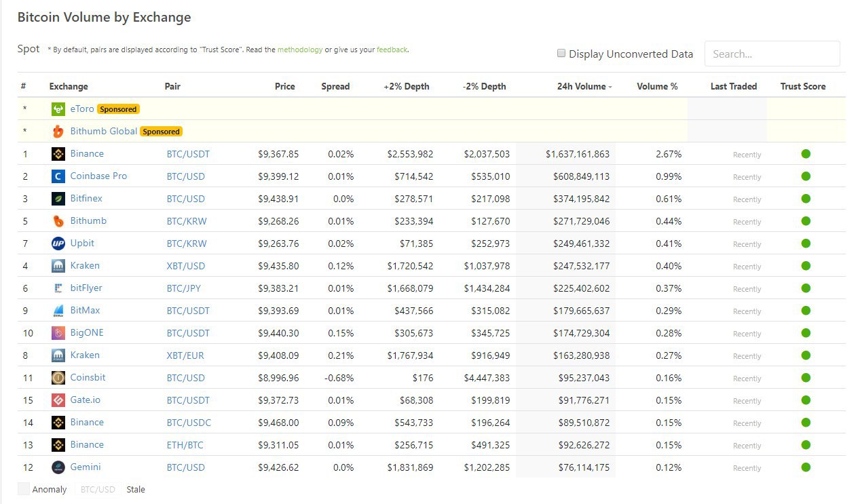Viewport: 860px width, 504px height.
Task: Open the eToro exchange link
Action: click(82, 109)
